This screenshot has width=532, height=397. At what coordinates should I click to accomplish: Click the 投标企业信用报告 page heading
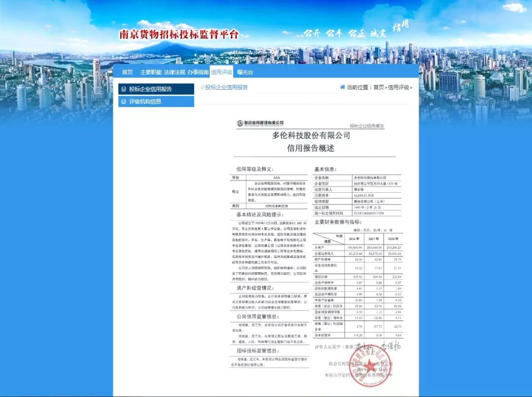[226, 87]
